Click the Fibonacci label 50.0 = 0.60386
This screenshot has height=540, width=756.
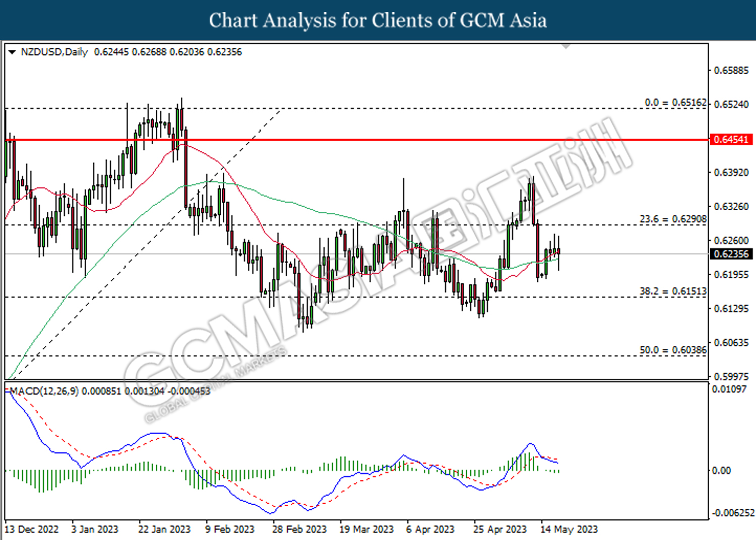tap(673, 349)
